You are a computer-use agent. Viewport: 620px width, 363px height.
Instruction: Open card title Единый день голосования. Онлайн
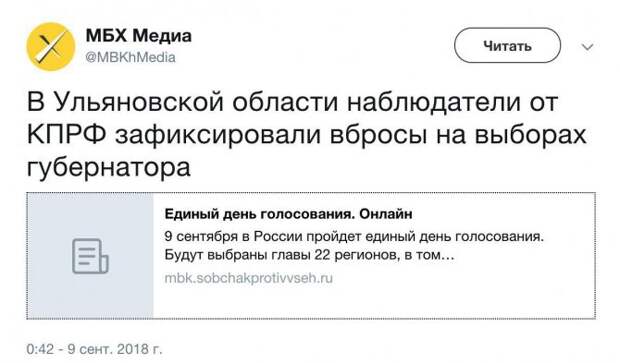[x=288, y=214]
